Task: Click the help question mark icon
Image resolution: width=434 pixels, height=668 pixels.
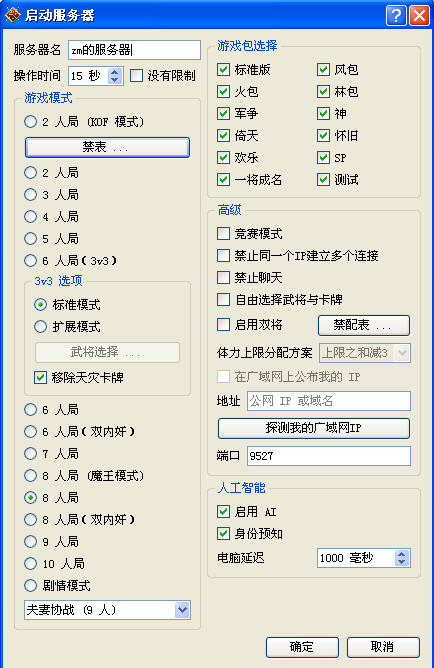Action: (396, 16)
